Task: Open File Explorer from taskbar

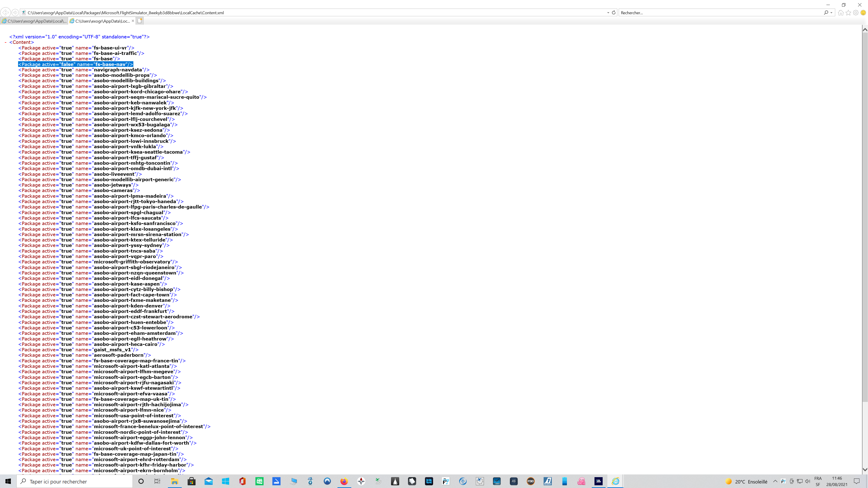Action: point(175,481)
